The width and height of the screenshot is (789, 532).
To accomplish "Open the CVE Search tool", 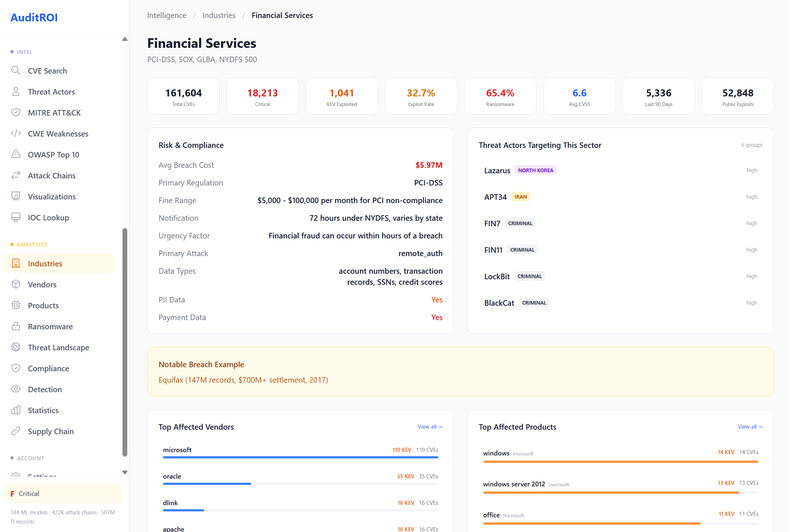I will (x=47, y=71).
